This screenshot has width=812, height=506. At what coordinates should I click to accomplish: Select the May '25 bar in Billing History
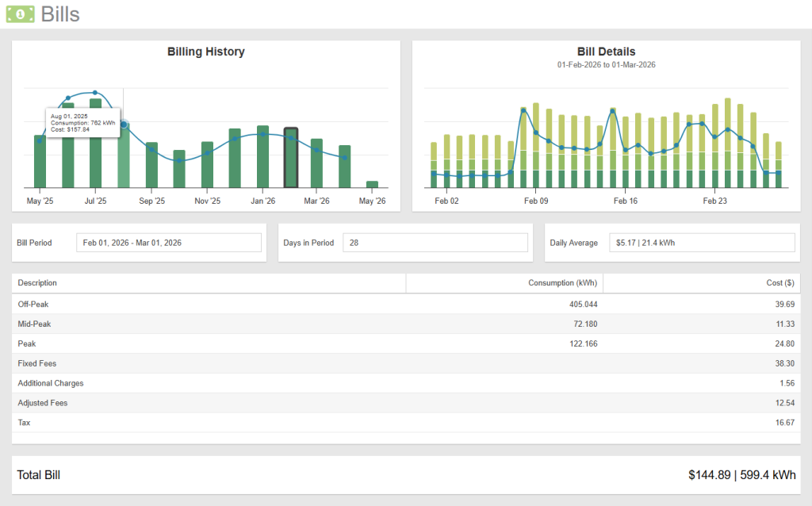(40, 161)
